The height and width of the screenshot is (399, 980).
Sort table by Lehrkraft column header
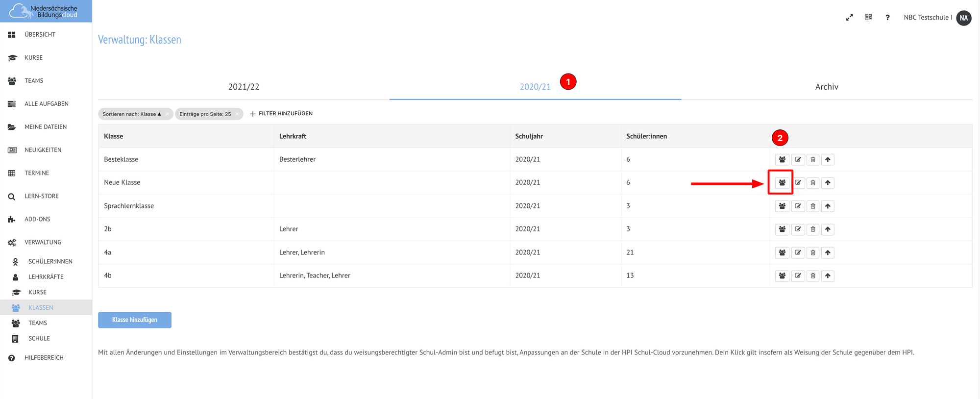pyautogui.click(x=293, y=136)
